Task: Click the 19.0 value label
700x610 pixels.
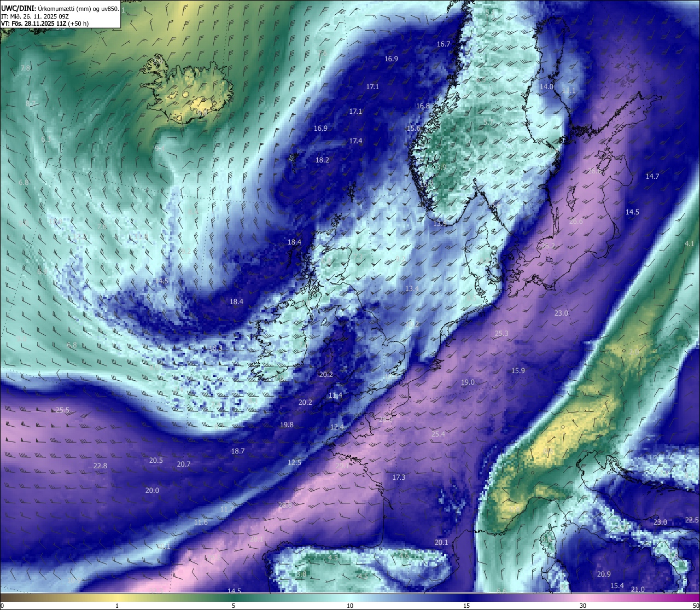Action: (x=468, y=382)
